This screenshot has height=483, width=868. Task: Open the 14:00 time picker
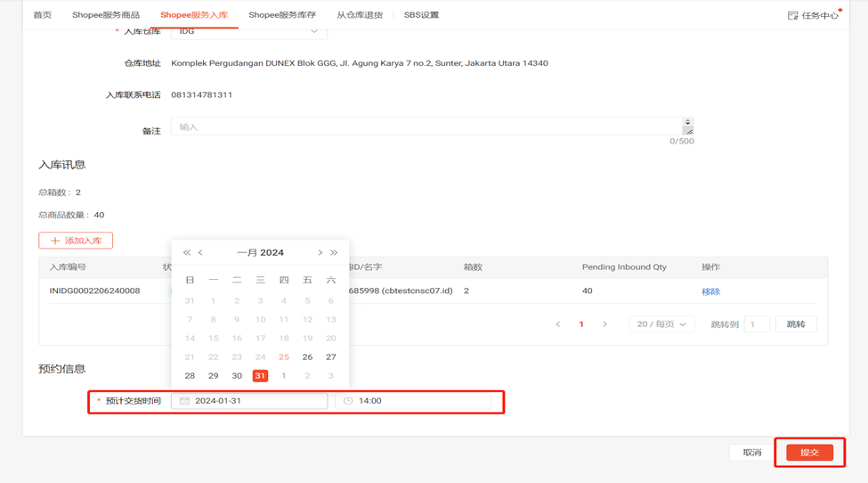pyautogui.click(x=418, y=401)
